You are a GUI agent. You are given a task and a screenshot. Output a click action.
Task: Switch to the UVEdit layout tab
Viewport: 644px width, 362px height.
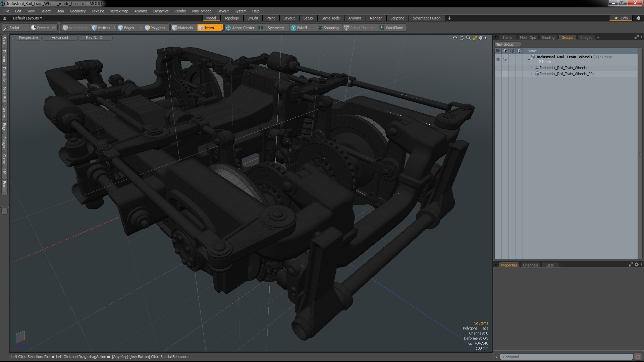253,18
